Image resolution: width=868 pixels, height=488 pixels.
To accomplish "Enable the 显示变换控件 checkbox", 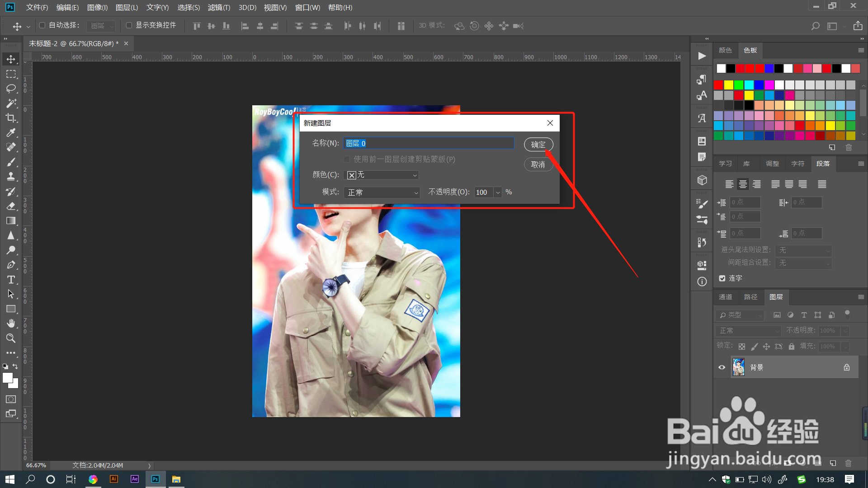I will [x=129, y=25].
